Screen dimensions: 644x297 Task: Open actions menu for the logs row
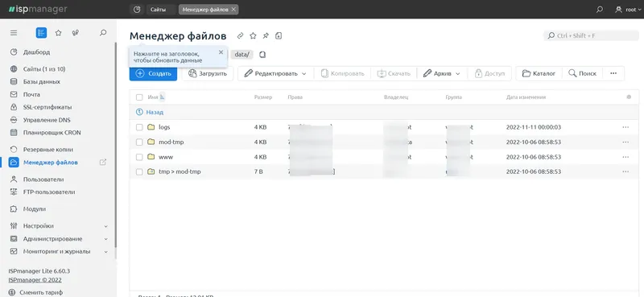tap(625, 127)
